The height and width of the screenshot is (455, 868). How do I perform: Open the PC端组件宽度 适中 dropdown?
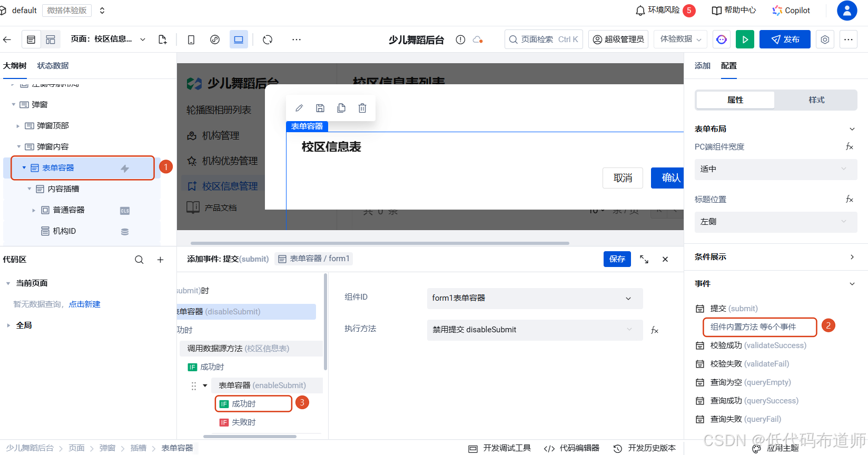click(x=775, y=169)
